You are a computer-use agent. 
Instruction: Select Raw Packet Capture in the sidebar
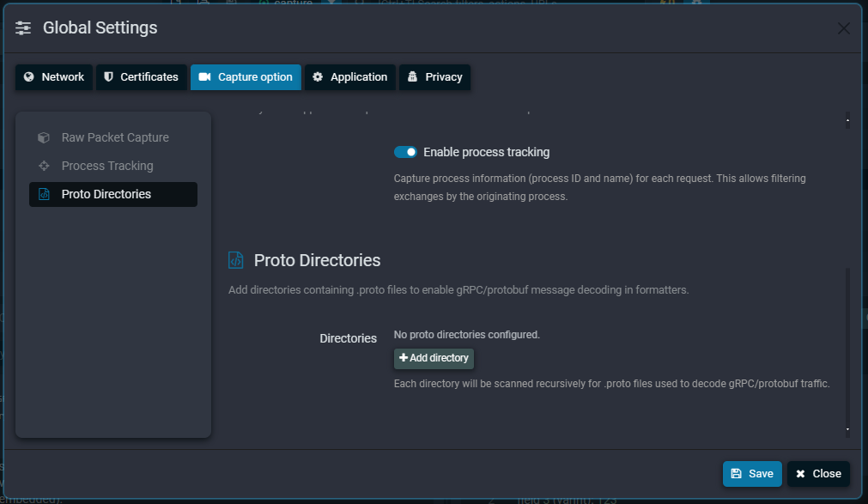(115, 137)
